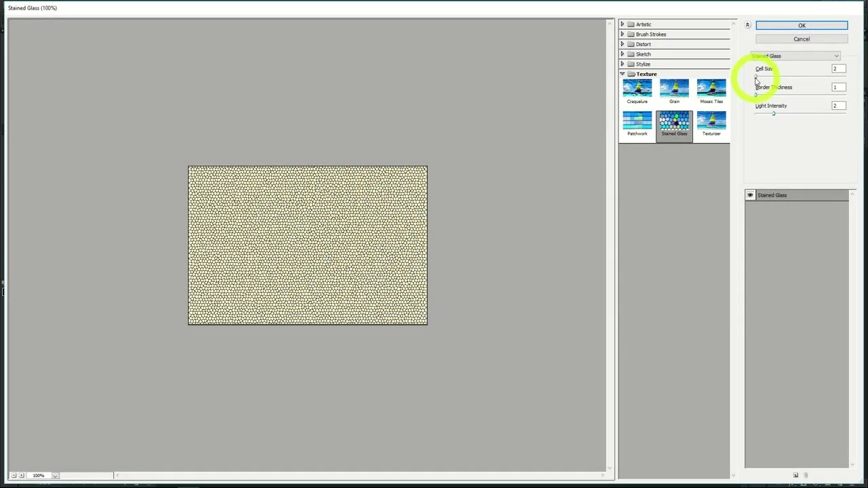Open the 100% zoom level dropdown
Viewport: 868px width, 488px height.
point(55,475)
